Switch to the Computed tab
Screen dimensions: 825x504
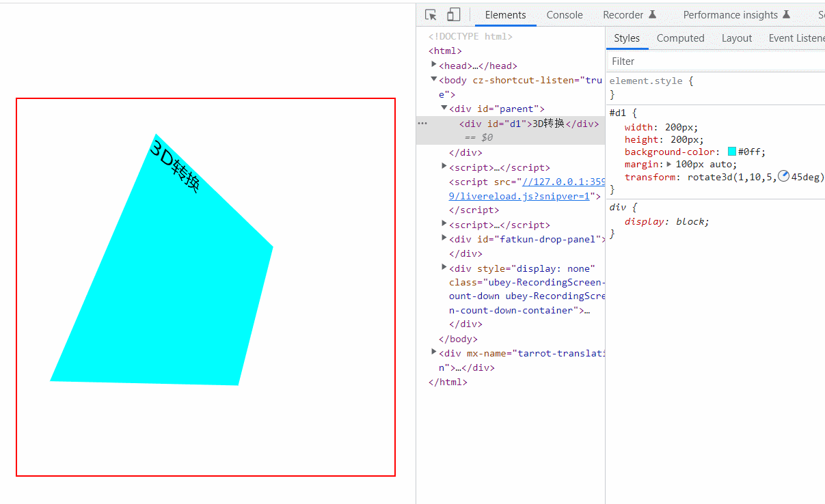[x=680, y=38]
